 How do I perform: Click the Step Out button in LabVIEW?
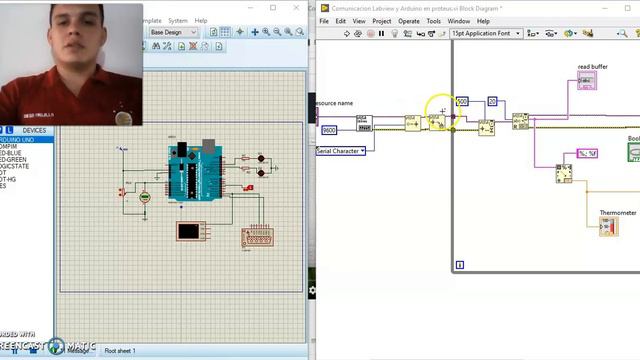pos(442,33)
